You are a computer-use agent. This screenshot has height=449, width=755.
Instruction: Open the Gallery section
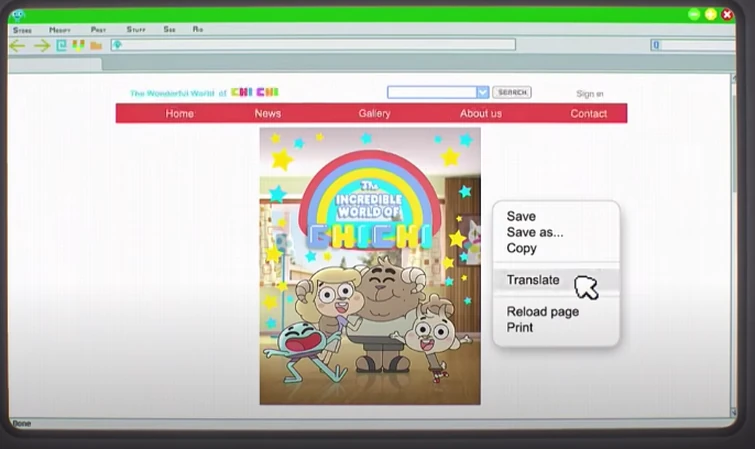[374, 114]
